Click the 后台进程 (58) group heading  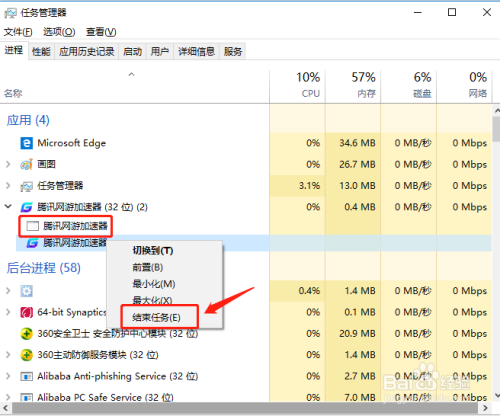pos(43,268)
